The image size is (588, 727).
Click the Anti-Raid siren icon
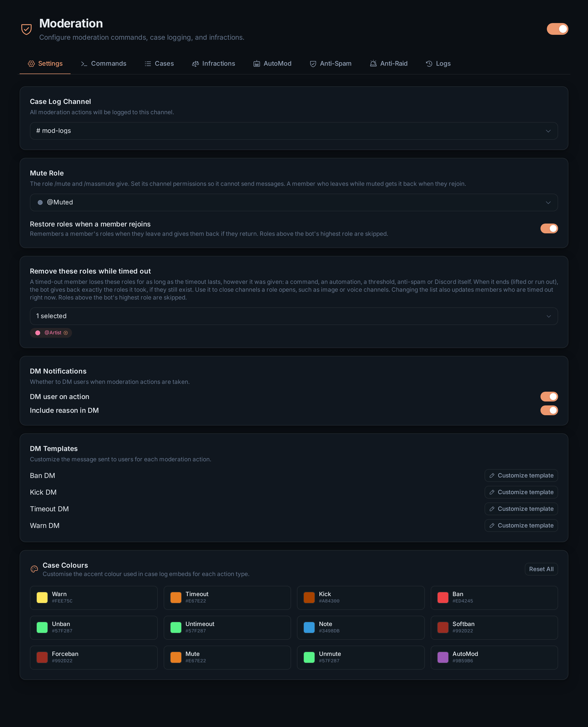(373, 64)
